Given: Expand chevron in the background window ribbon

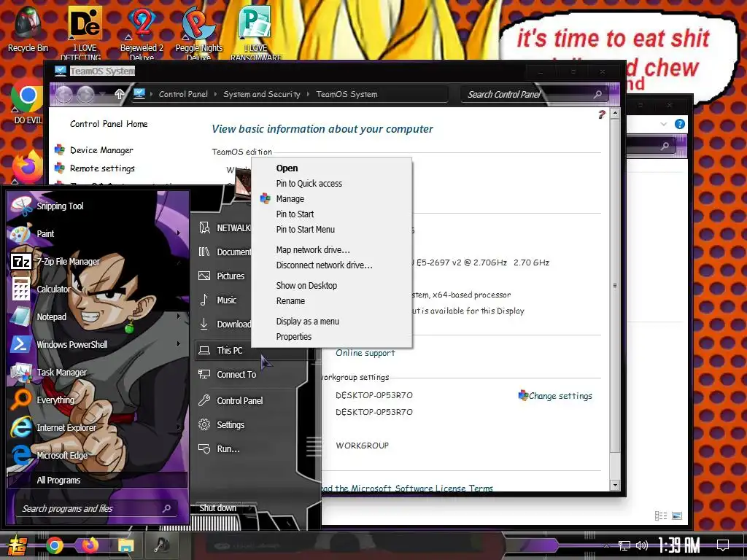Looking at the screenshot, I should 664,124.
